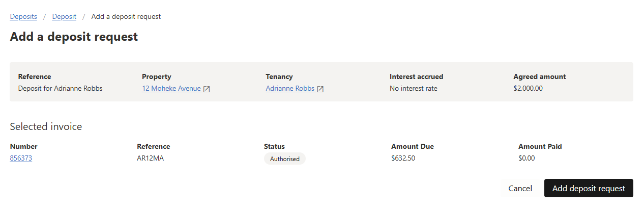Click the Amount Due value $632.50
644x210 pixels.
pyautogui.click(x=403, y=159)
